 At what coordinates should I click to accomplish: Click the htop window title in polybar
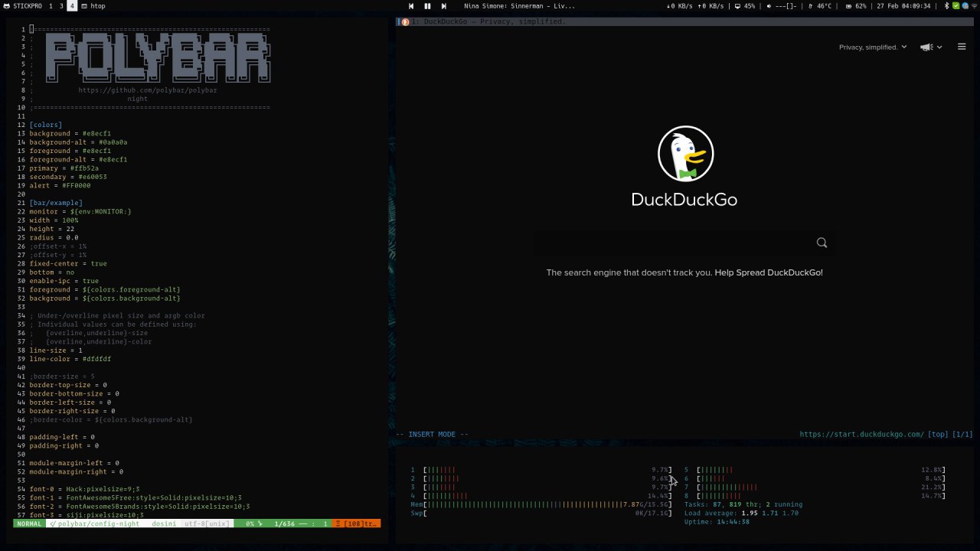click(x=98, y=6)
